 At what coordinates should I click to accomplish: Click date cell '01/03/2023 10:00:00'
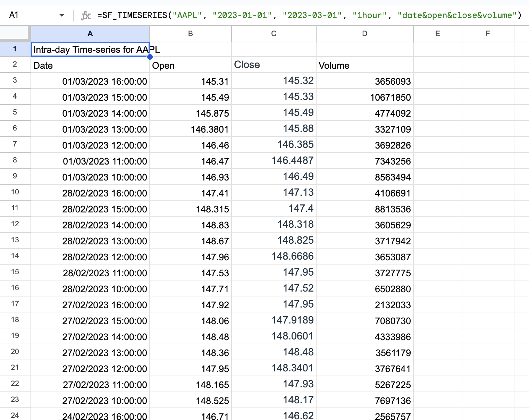[90, 177]
